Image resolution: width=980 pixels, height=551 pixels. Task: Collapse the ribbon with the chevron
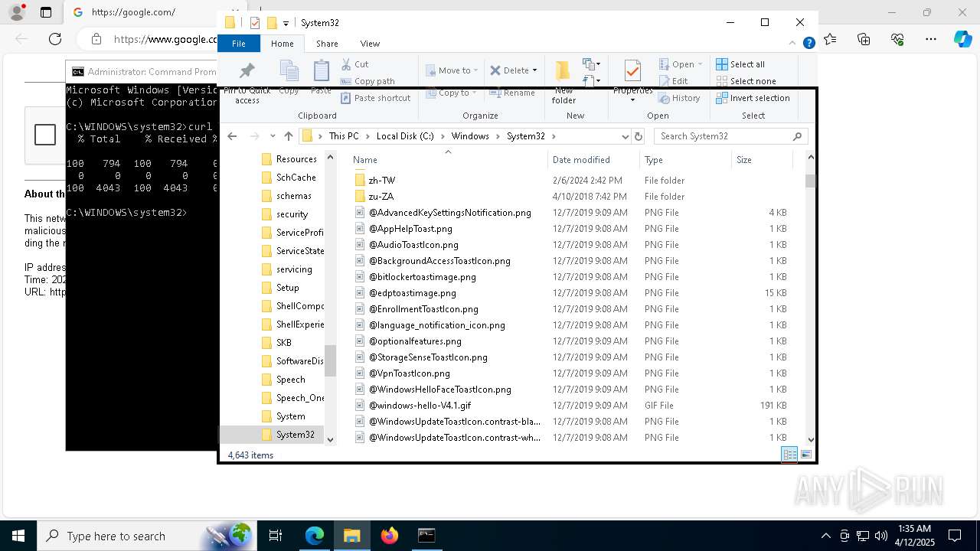[793, 44]
